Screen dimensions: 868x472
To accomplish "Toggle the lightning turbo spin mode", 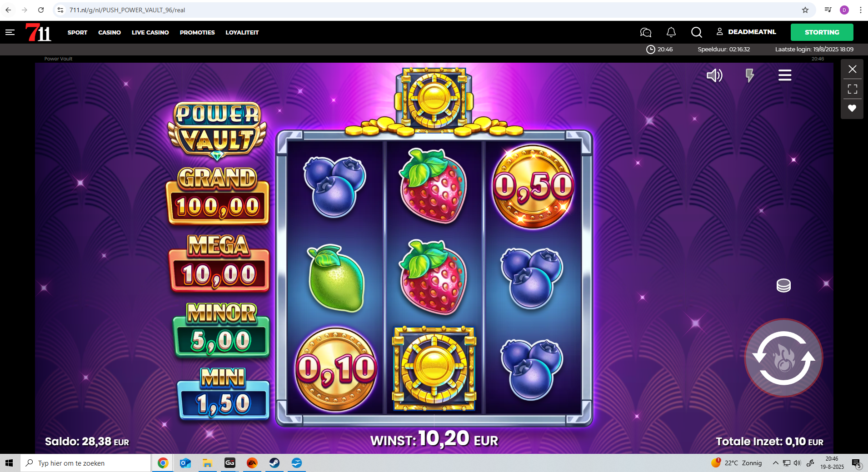I will click(749, 75).
